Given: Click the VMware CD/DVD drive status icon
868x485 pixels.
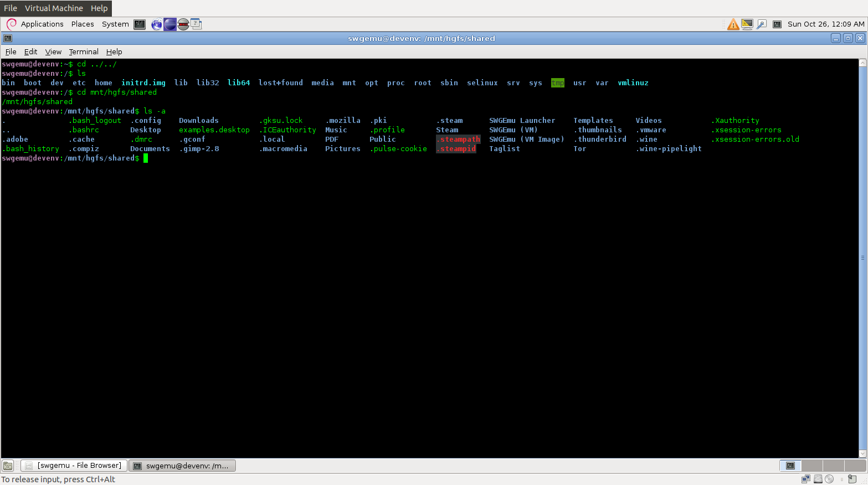Looking at the screenshot, I should click(x=829, y=479).
